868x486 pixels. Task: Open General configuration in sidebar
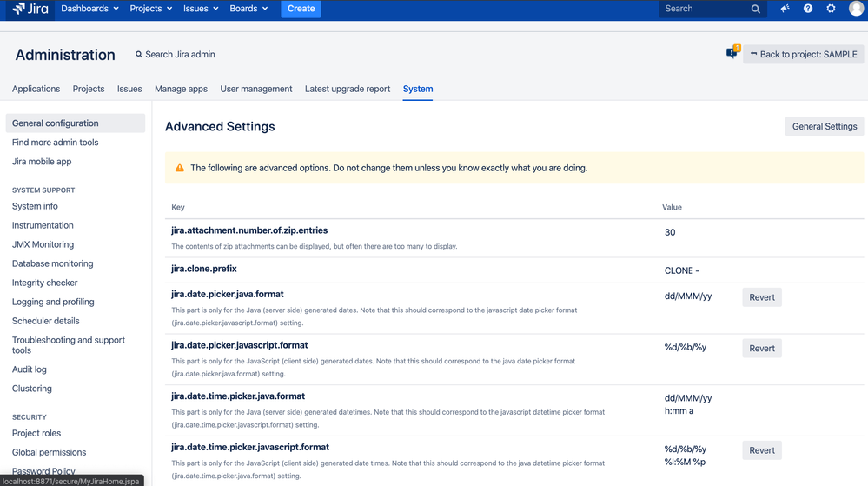(x=76, y=123)
